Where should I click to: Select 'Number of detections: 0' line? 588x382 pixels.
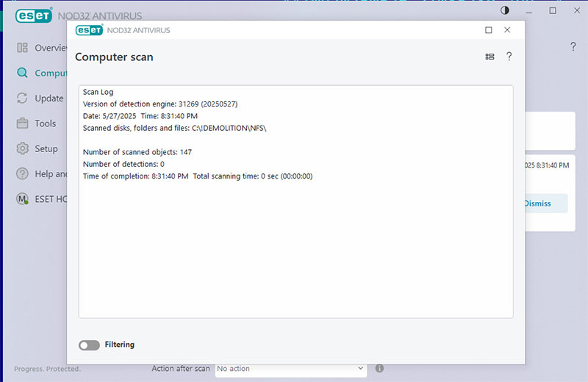(123, 164)
